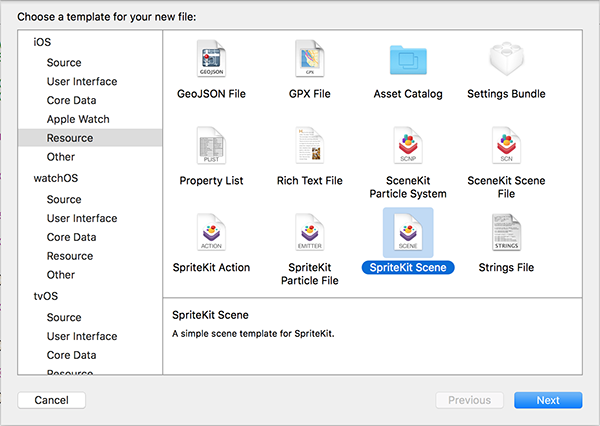Click the watchOS platform heading
This screenshot has height=426, width=600.
(x=56, y=178)
